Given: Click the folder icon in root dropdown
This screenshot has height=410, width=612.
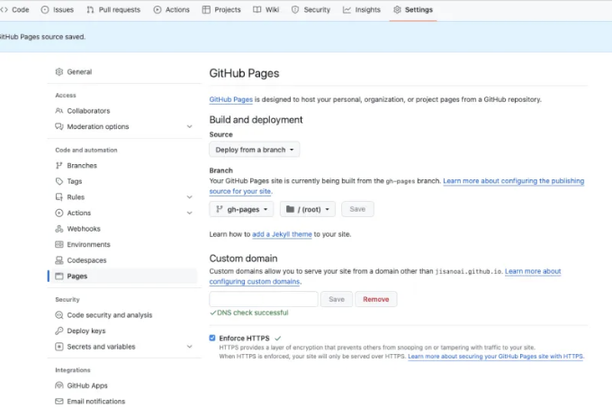Looking at the screenshot, I should 290,209.
